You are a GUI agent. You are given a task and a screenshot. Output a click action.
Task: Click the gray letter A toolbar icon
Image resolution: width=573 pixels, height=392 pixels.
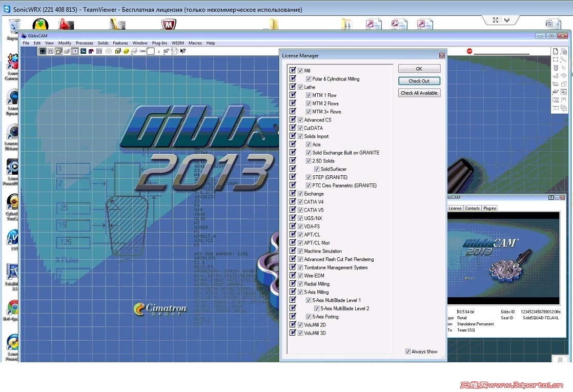(50, 51)
